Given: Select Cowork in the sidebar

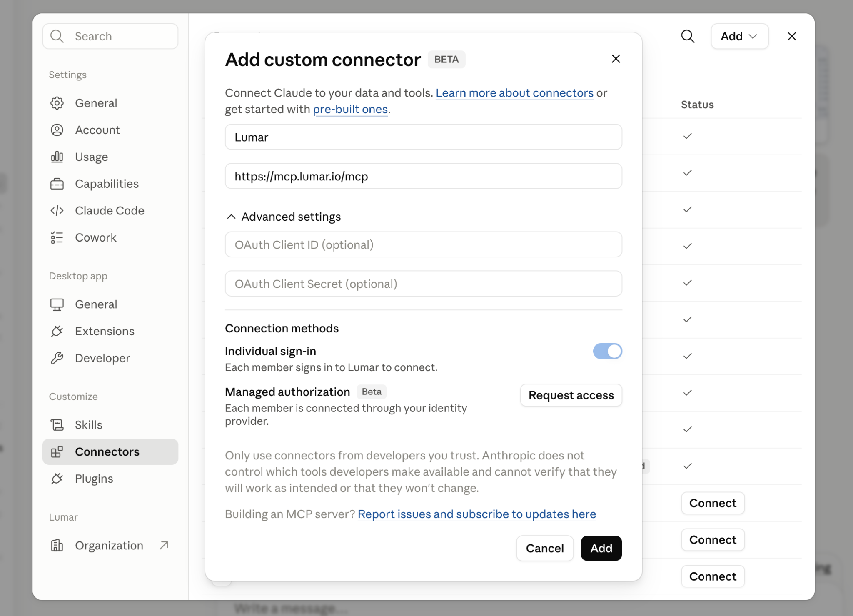Looking at the screenshot, I should 110,237.
